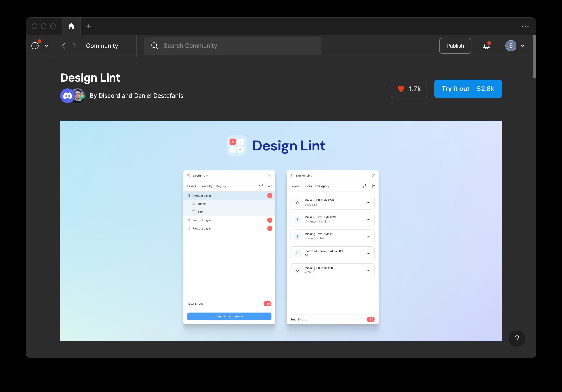Click the Community breadcrumb label
The width and height of the screenshot is (562, 392).
(102, 46)
